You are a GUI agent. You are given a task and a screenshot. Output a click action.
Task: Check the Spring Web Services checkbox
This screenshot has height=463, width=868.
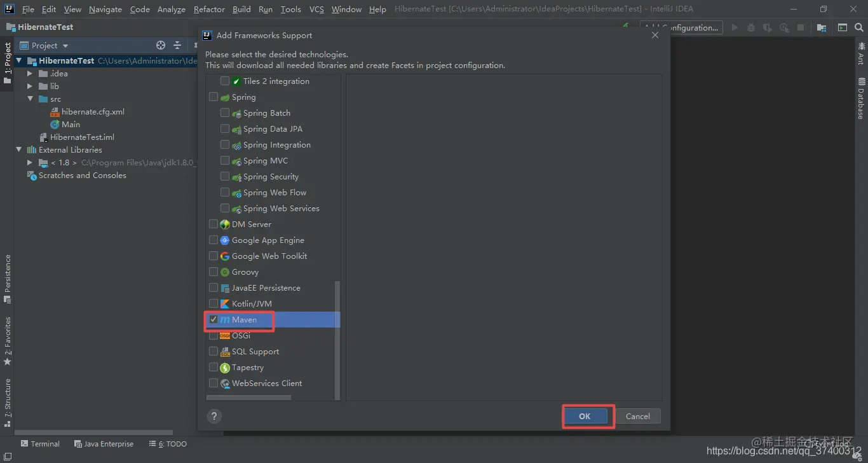225,209
